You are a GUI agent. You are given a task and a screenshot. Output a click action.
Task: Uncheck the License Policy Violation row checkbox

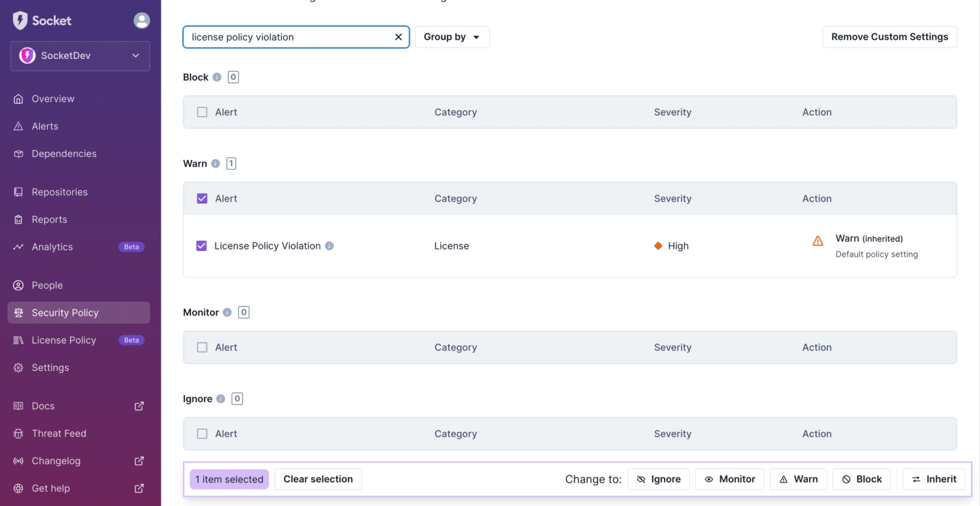pyautogui.click(x=202, y=246)
